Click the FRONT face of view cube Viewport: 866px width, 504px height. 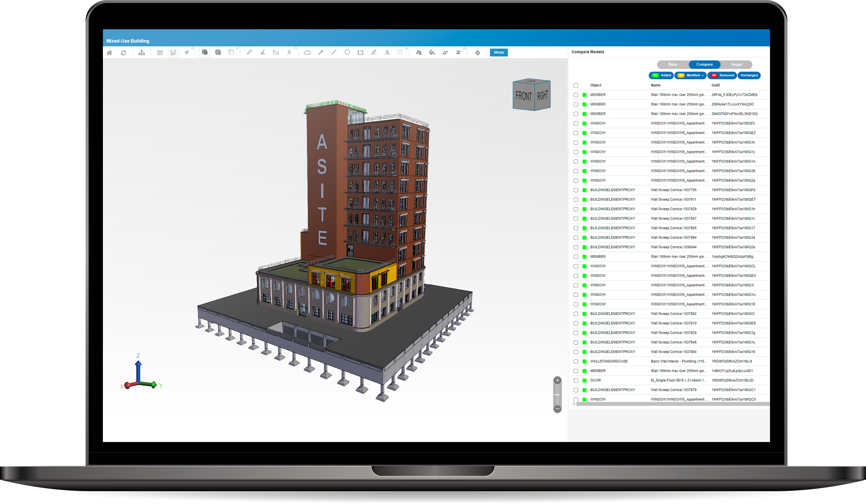523,97
